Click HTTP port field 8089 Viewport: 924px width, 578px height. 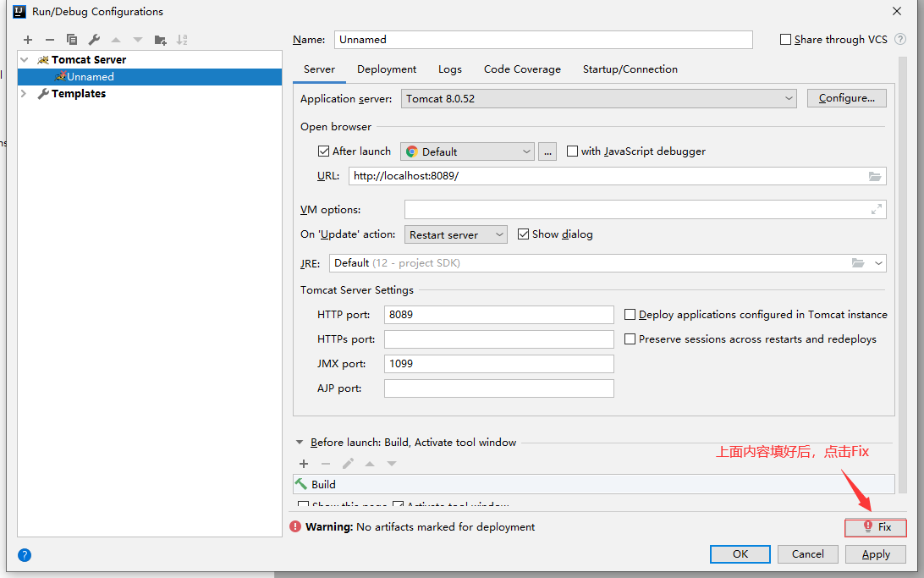pos(498,315)
